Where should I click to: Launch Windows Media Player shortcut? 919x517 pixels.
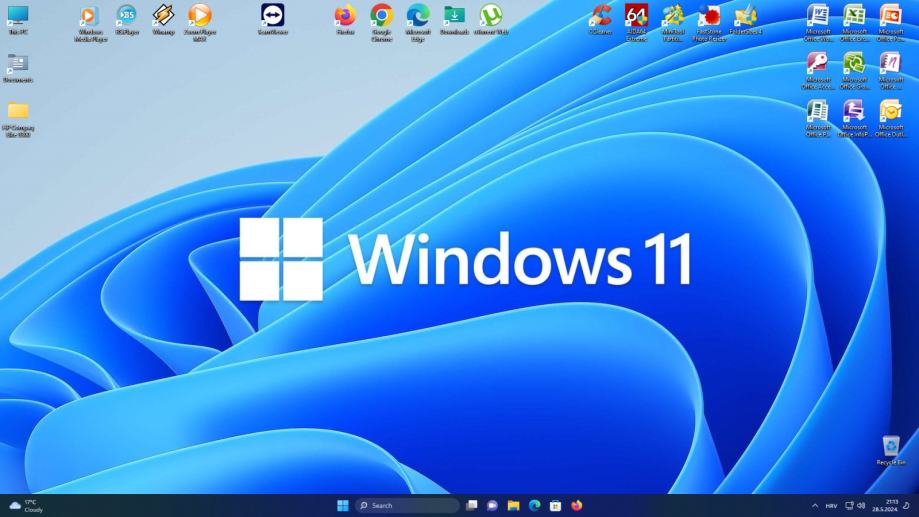[90, 23]
